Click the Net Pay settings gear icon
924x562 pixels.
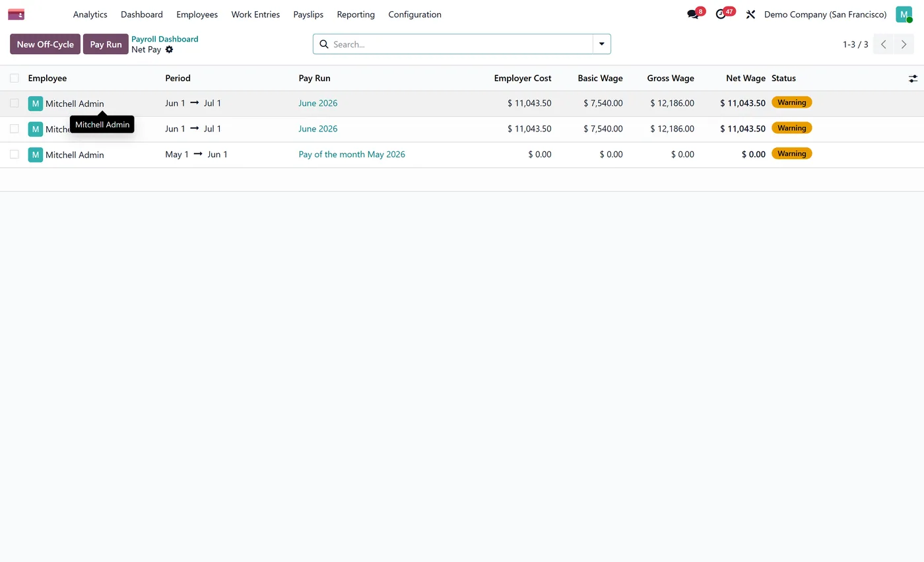tap(169, 50)
